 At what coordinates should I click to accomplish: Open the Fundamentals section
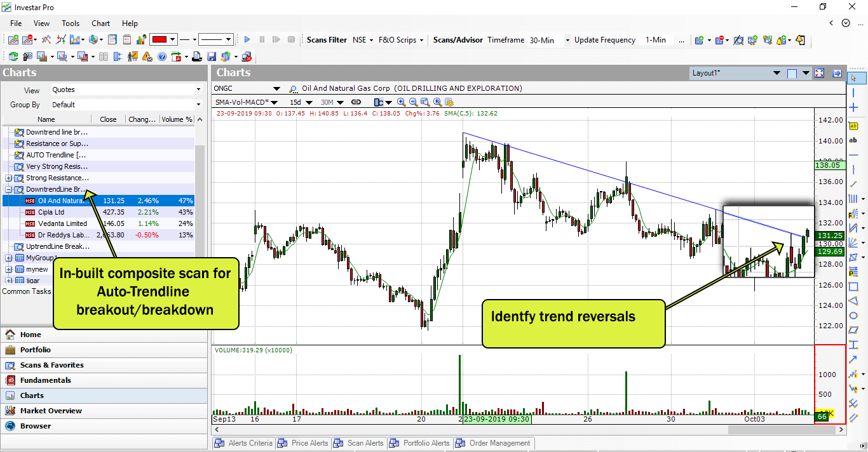tap(46, 380)
